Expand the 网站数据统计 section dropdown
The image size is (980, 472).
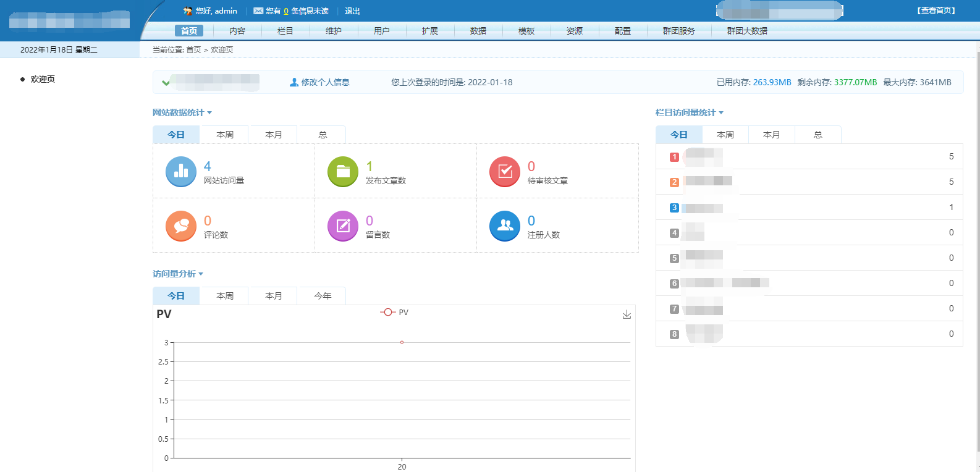pos(209,112)
